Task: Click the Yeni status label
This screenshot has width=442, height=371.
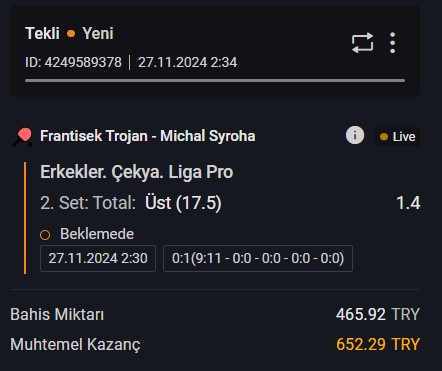Action: pos(98,33)
